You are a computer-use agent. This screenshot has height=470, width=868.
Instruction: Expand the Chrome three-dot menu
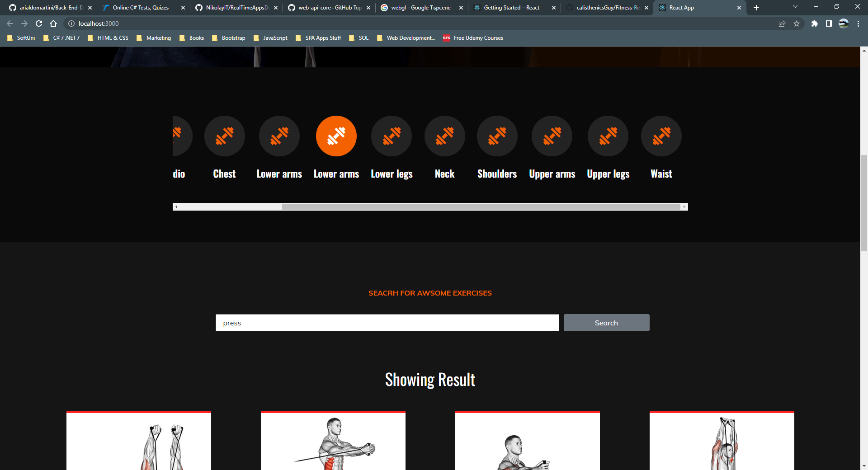click(858, 23)
